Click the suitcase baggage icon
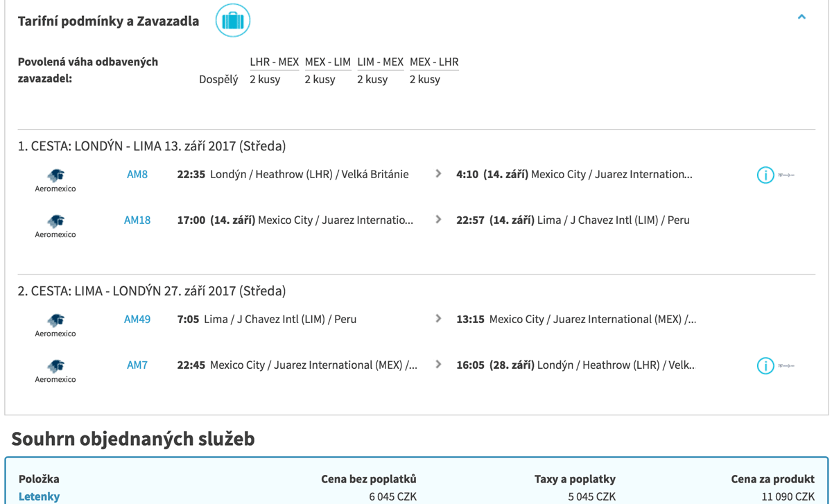The image size is (832, 504). click(232, 21)
